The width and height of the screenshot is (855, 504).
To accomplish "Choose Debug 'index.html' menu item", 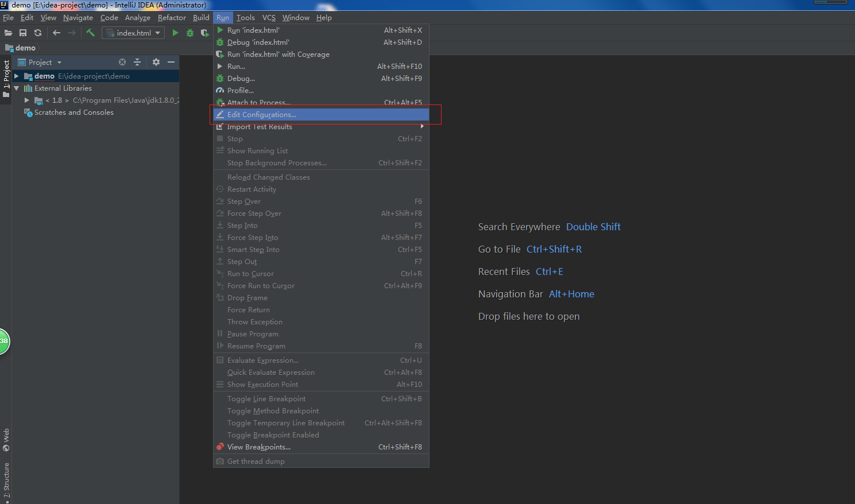I will tap(321, 42).
